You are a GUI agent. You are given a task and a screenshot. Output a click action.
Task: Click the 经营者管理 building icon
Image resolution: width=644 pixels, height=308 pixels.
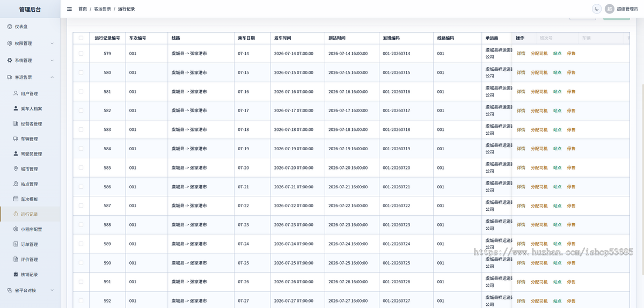point(16,123)
